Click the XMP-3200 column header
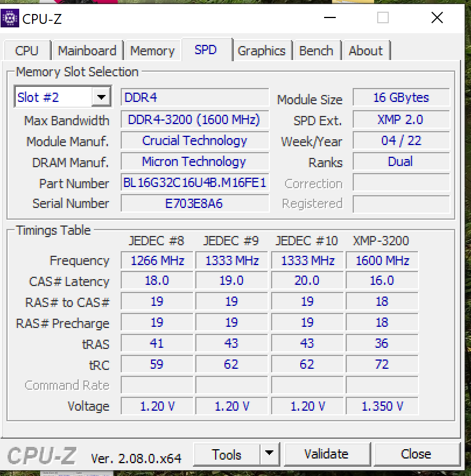 point(381,241)
